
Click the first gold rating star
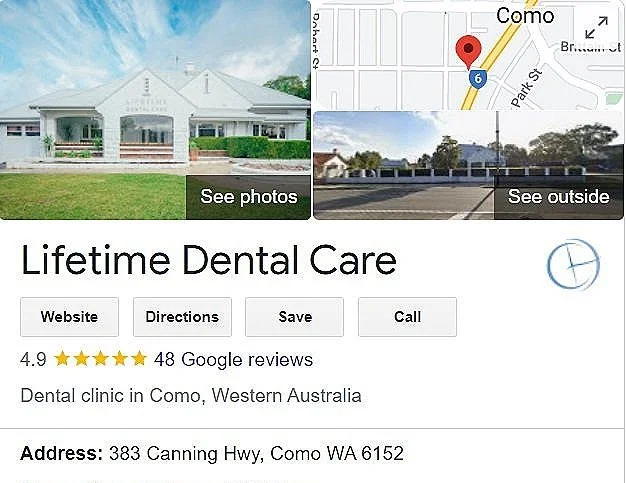click(x=62, y=358)
